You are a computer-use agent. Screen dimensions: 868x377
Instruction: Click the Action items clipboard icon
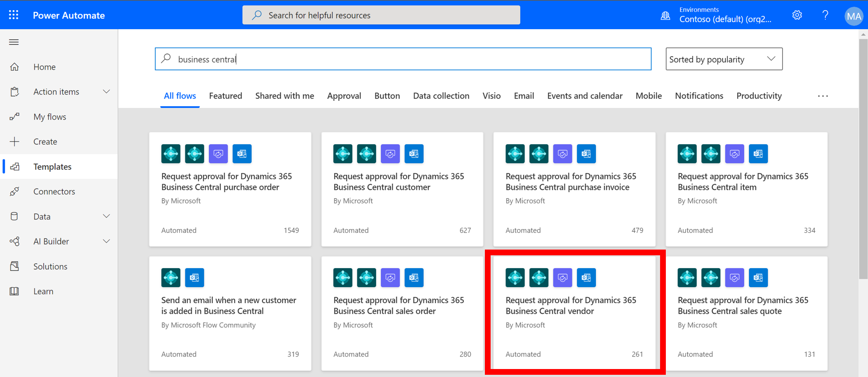click(x=15, y=92)
